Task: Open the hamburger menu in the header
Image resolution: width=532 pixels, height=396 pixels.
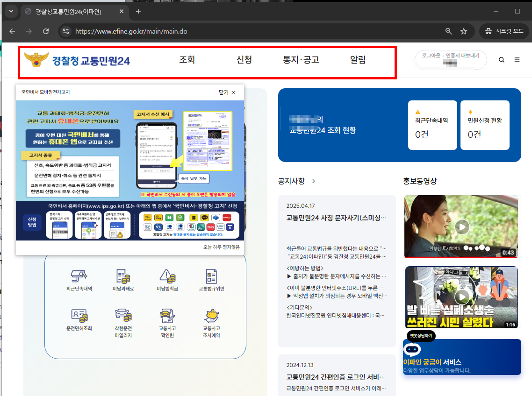Action: pyautogui.click(x=517, y=60)
